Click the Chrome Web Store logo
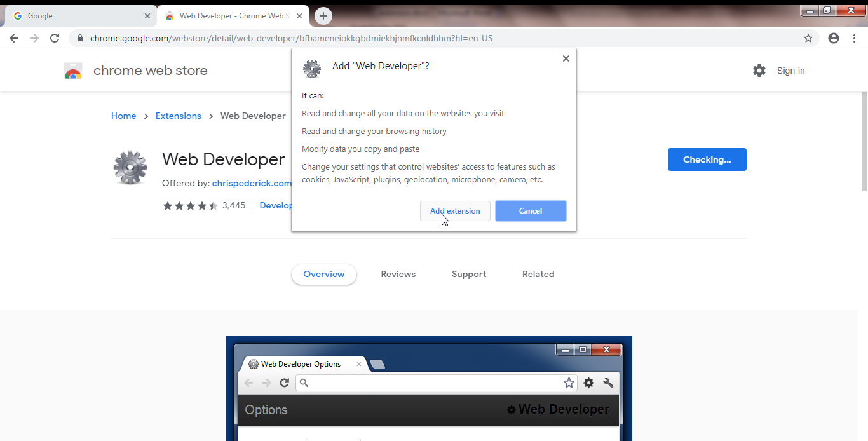The width and height of the screenshot is (868, 441). click(73, 71)
